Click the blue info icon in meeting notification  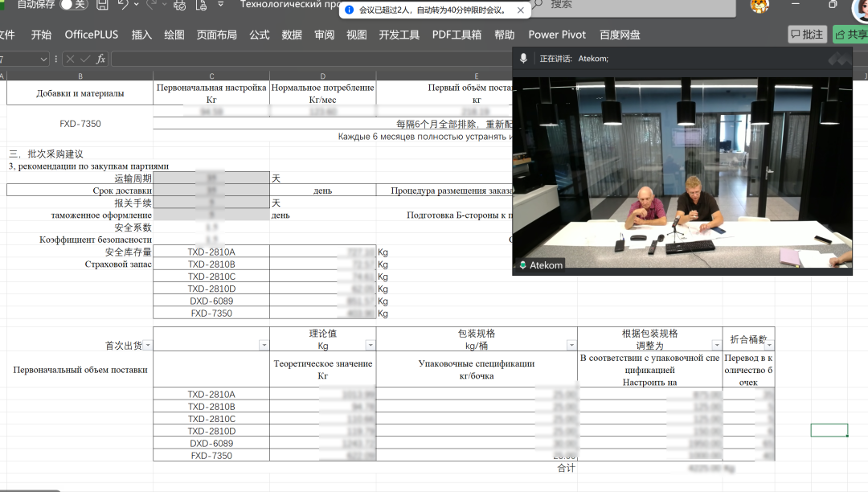350,10
